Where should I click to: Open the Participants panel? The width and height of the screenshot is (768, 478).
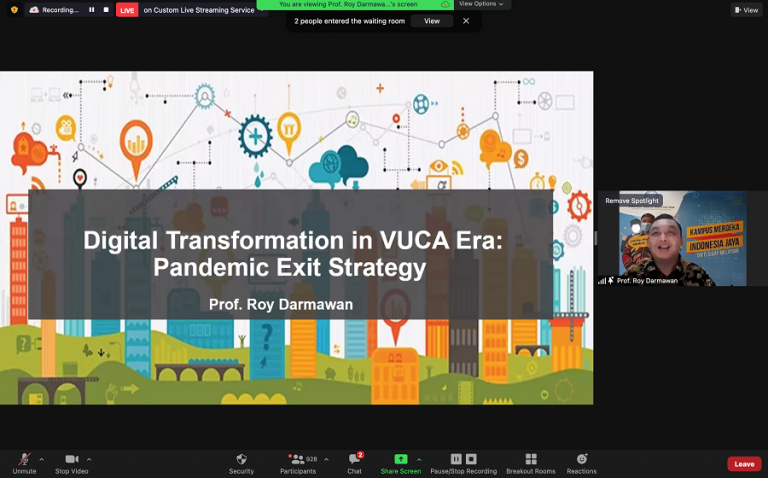298,463
